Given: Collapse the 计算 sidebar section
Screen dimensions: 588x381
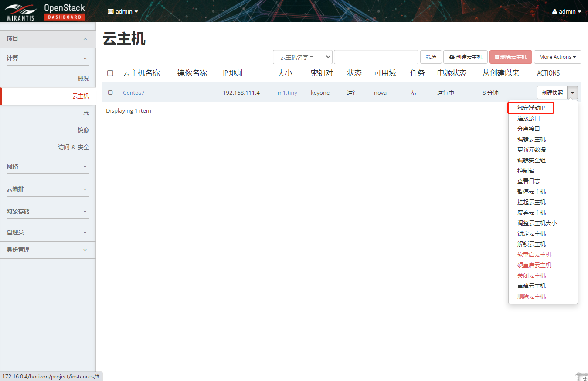Looking at the screenshot, I should tap(48, 57).
